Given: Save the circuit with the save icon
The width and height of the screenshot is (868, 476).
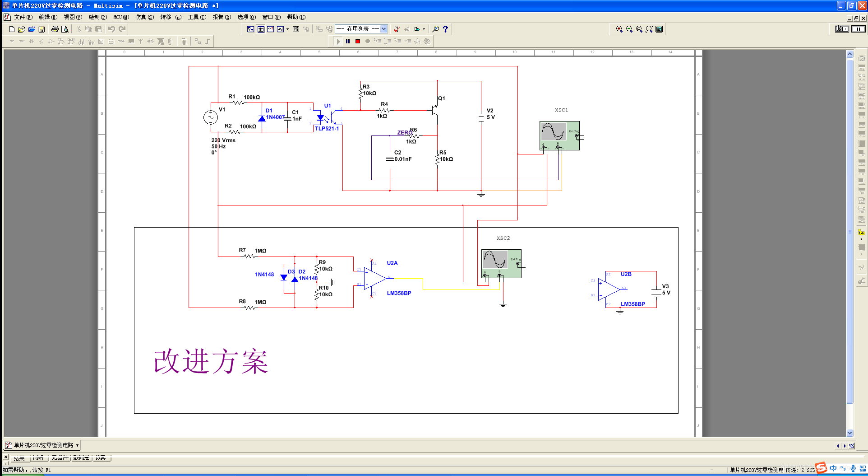Looking at the screenshot, I should click(42, 29).
